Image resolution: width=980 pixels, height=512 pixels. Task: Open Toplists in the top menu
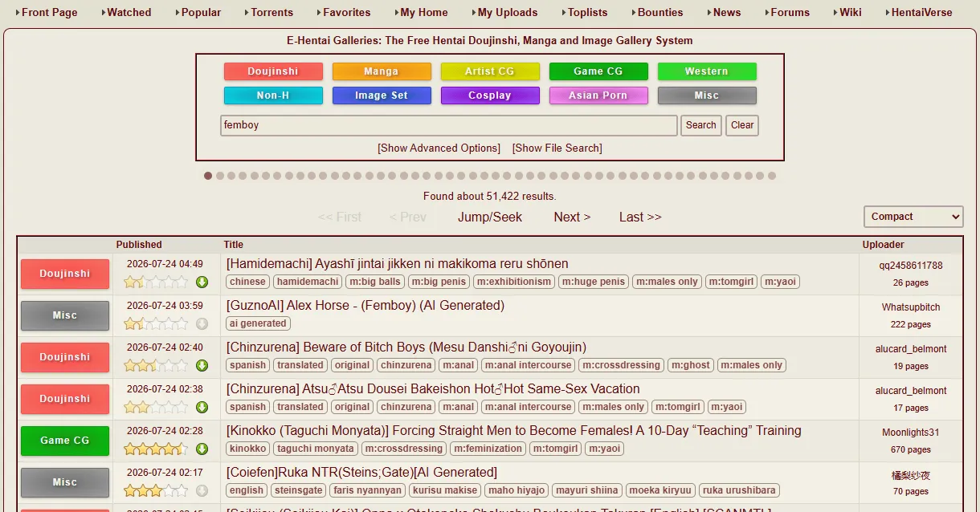point(588,12)
